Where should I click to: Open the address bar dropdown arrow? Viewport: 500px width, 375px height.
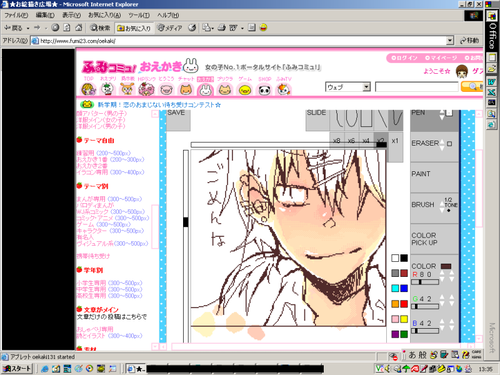pos(450,41)
